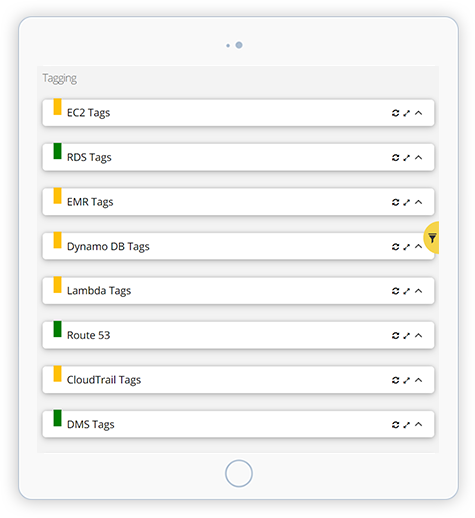
Task: Maximize the Route 53 panel
Action: click(x=406, y=336)
